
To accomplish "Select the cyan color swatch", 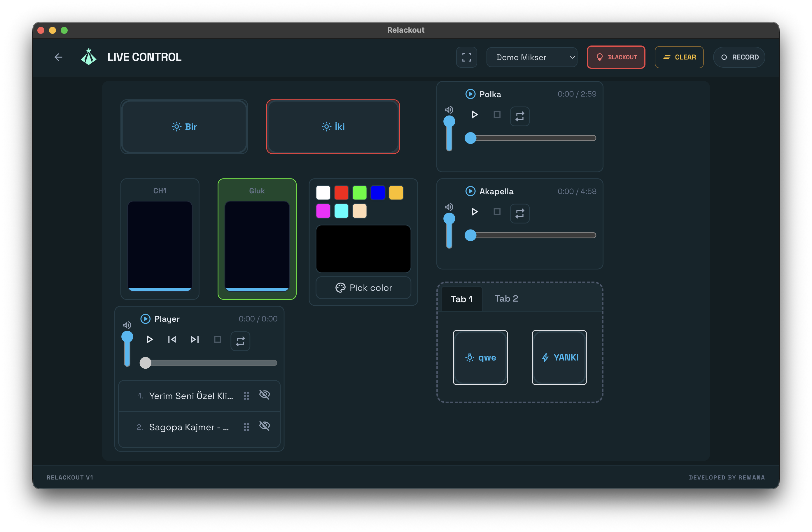I will click(341, 211).
